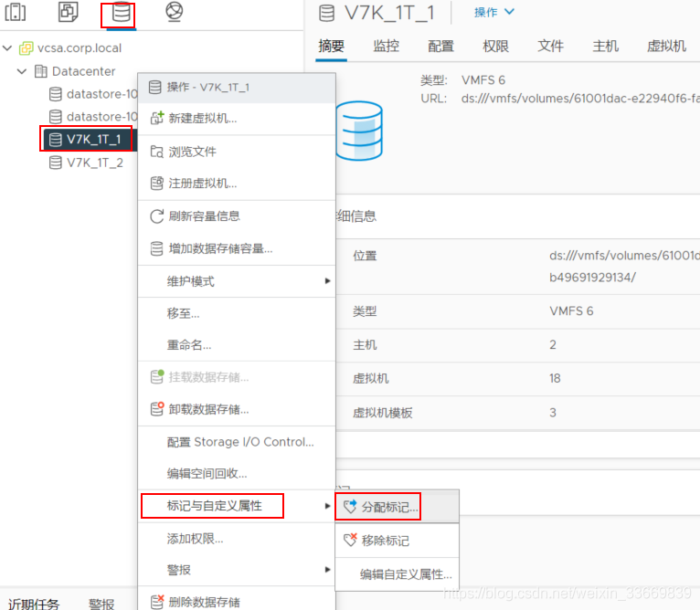Open the Networking inventory view icon
Image resolution: width=700 pixels, height=610 pixels.
tap(175, 11)
